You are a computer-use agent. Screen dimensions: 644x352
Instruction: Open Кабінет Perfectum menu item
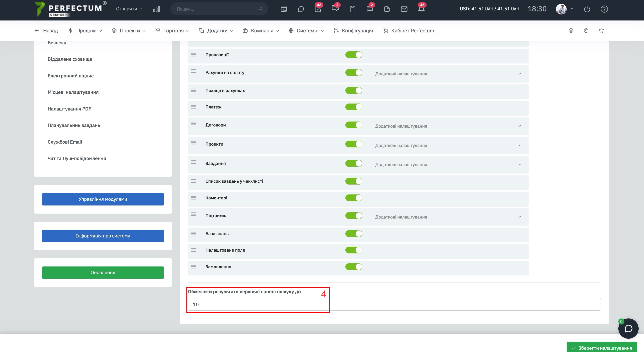409,31
